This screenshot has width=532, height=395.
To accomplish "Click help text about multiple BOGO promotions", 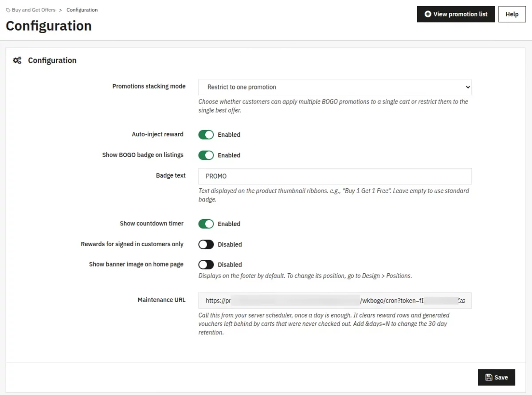I will pyautogui.click(x=333, y=106).
